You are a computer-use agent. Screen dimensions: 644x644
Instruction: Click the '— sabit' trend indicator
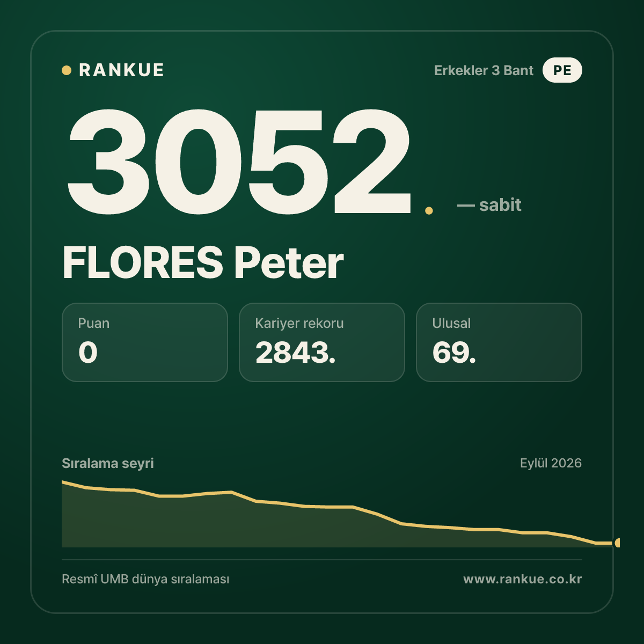489,205
